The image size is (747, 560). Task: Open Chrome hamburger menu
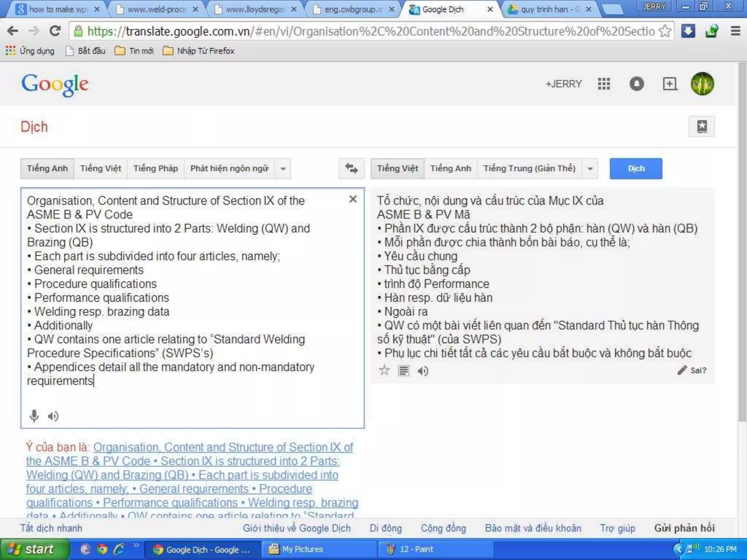(735, 31)
